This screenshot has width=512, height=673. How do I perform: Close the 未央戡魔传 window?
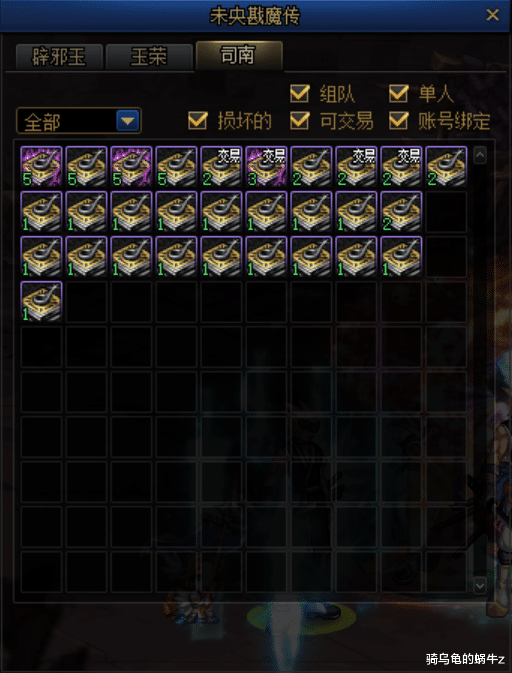[x=492, y=15]
